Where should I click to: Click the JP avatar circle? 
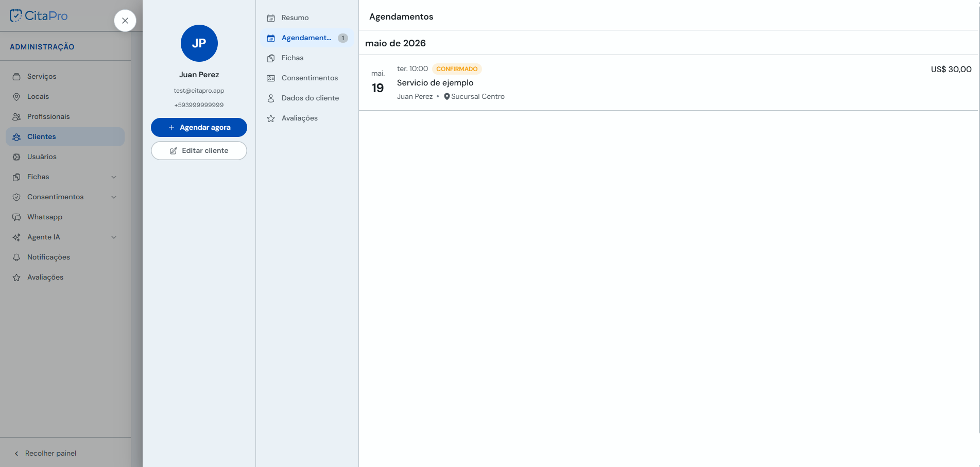pos(199,43)
